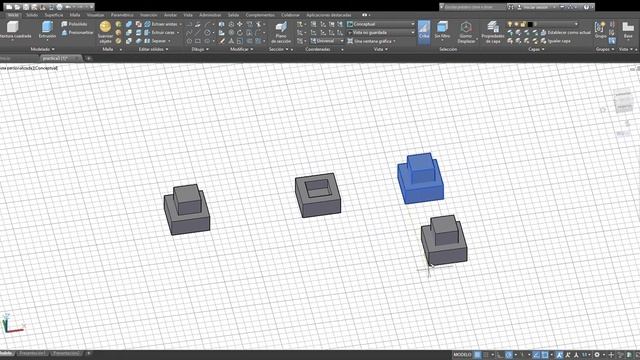640x360 pixels.
Task: Open the Conceptual visual style dropdown
Action: (381, 24)
